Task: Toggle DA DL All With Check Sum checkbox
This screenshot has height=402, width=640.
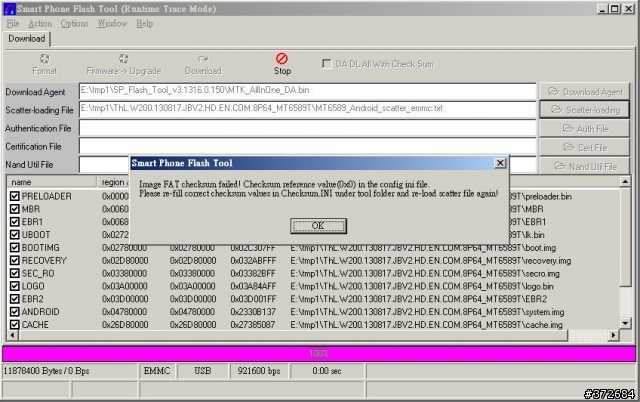Action: (x=327, y=63)
